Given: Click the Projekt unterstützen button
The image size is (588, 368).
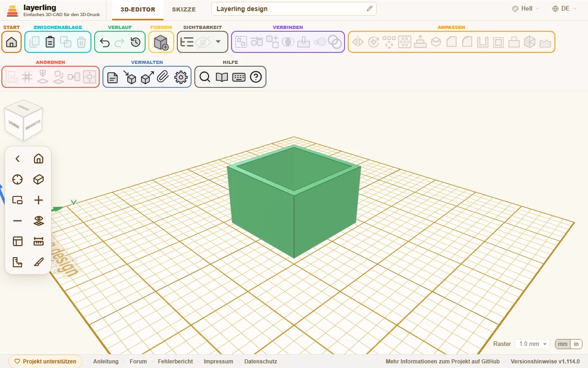Looking at the screenshot, I should pyautogui.click(x=45, y=362).
